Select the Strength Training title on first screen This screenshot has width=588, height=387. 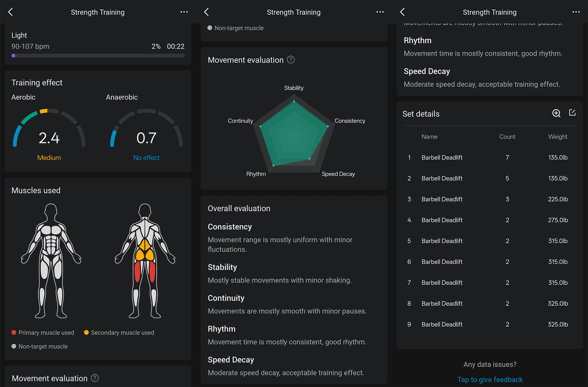point(98,12)
